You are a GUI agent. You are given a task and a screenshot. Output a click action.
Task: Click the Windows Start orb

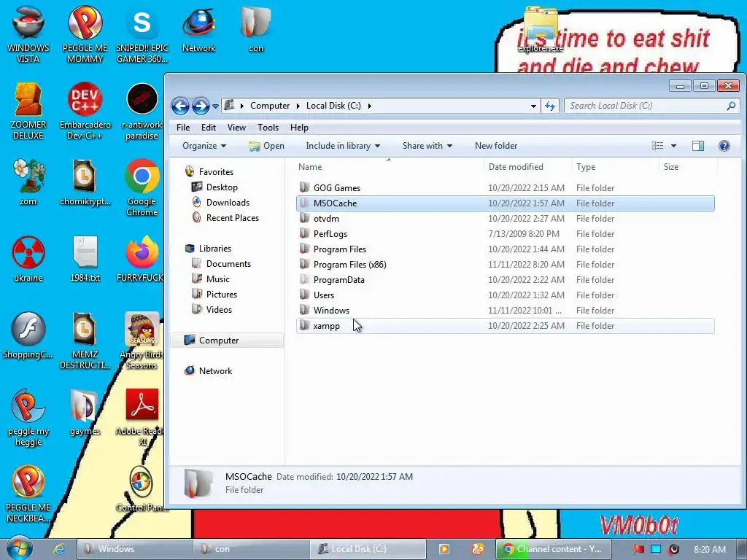tap(19, 548)
